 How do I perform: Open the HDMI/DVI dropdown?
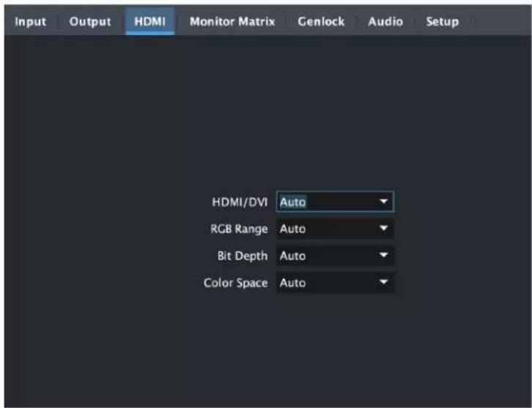pos(335,201)
